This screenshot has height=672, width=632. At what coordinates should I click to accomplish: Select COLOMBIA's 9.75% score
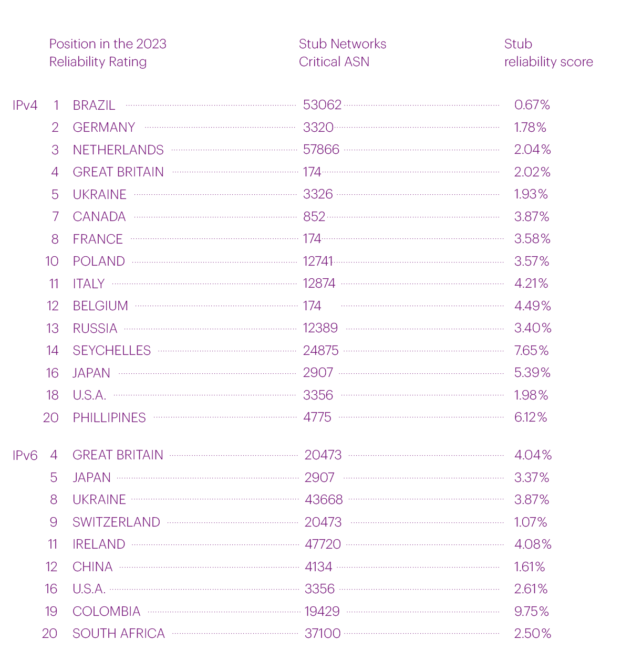(532, 612)
